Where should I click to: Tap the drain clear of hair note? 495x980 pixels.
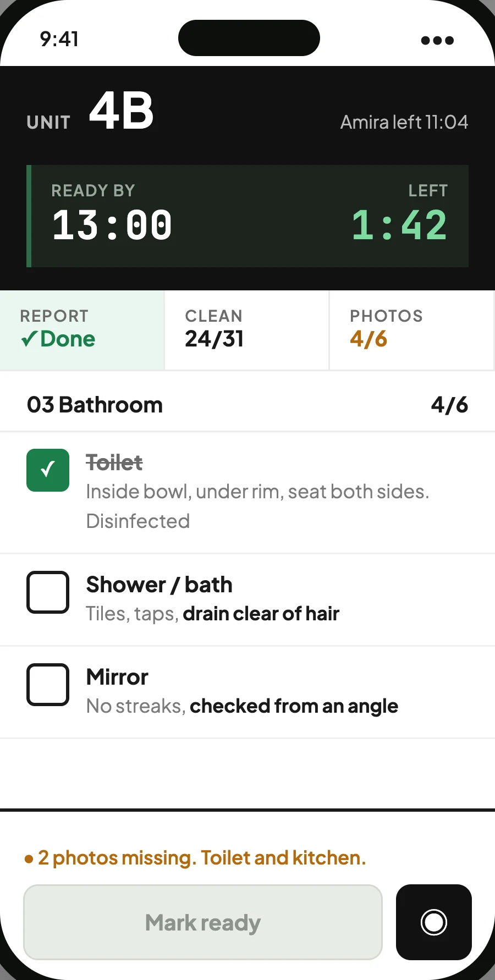[x=261, y=614]
